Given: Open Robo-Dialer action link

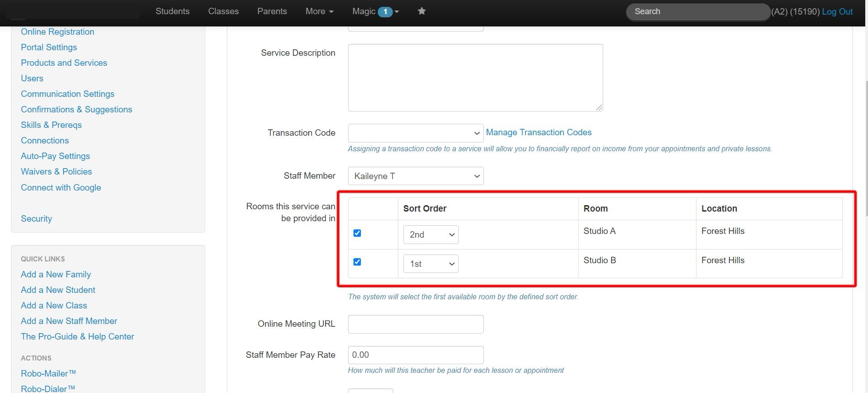Looking at the screenshot, I should (48, 388).
